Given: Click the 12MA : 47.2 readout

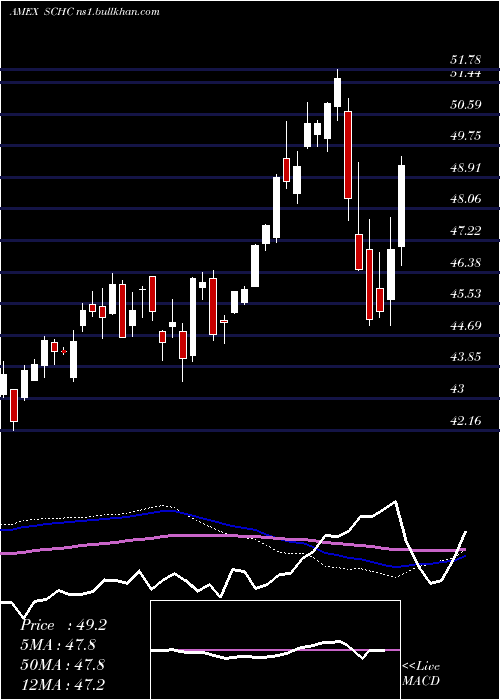Looking at the screenshot, I should (62, 684).
